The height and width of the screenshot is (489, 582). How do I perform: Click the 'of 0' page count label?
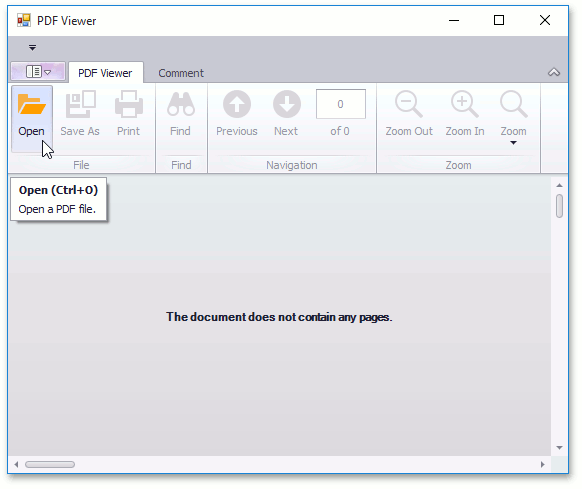pos(340,131)
